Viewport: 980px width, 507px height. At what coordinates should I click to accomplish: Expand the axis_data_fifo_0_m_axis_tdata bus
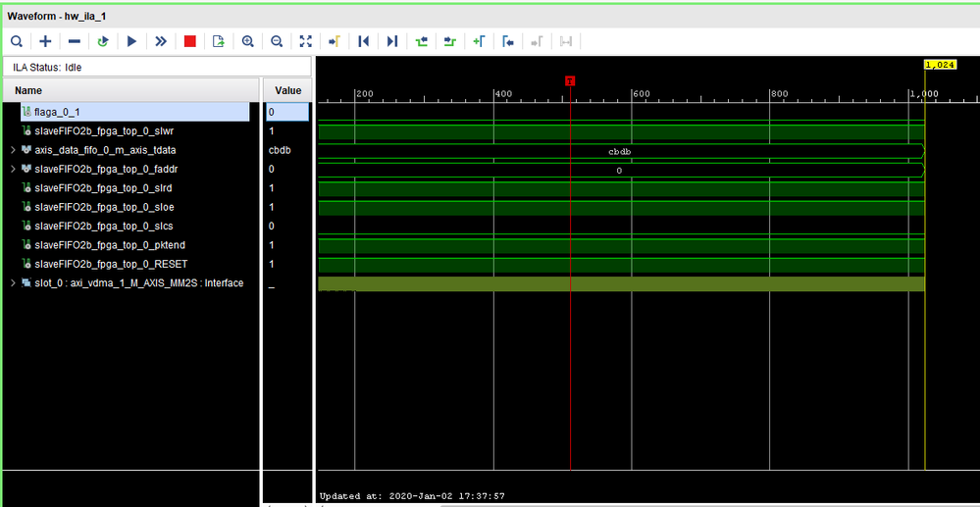coord(13,150)
